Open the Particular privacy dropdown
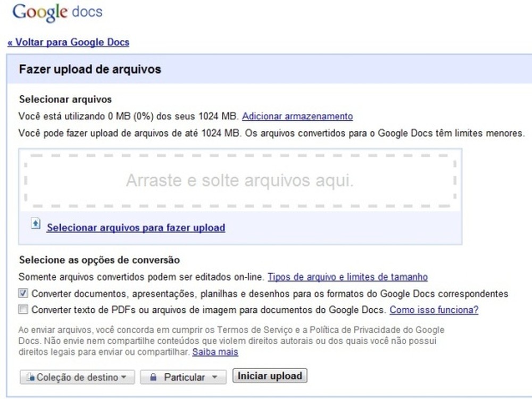This screenshot has height=399, width=532. [x=183, y=377]
